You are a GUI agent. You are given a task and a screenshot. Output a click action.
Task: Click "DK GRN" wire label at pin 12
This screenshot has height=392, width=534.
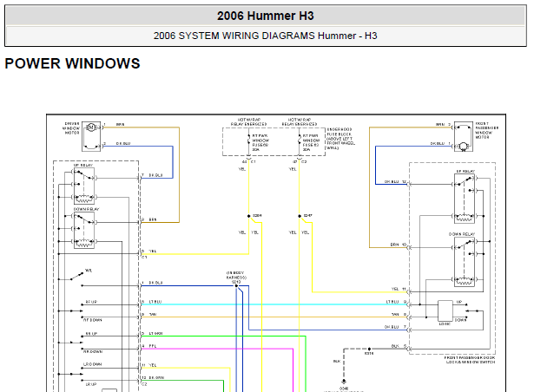point(156,378)
